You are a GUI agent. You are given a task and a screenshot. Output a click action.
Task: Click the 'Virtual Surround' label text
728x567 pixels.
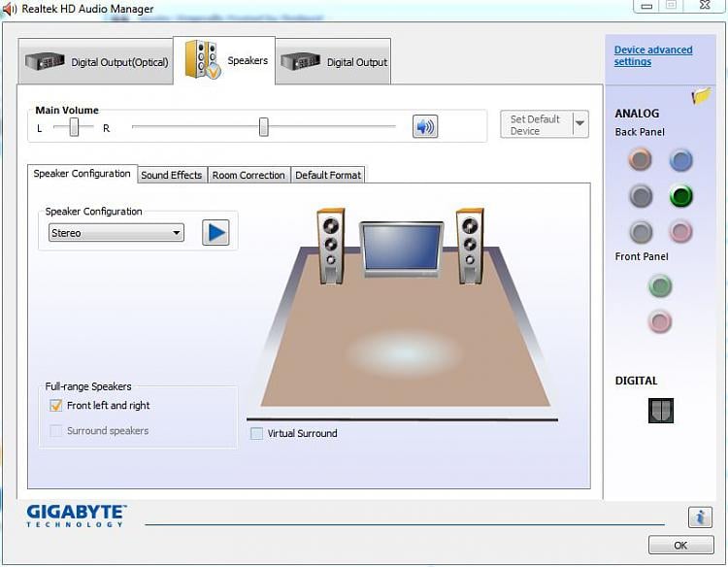point(302,433)
